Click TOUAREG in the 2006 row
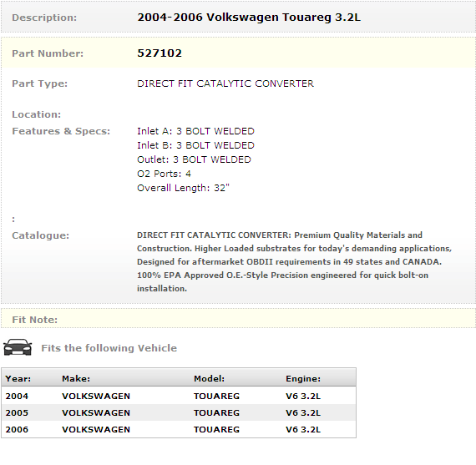This screenshot has width=476, height=465. click(x=216, y=429)
